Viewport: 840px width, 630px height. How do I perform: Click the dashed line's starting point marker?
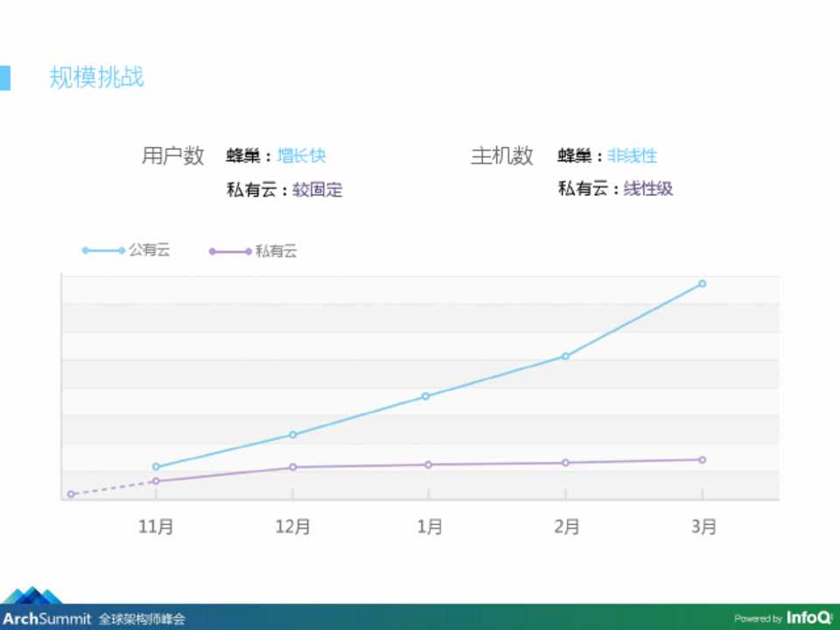coord(71,494)
